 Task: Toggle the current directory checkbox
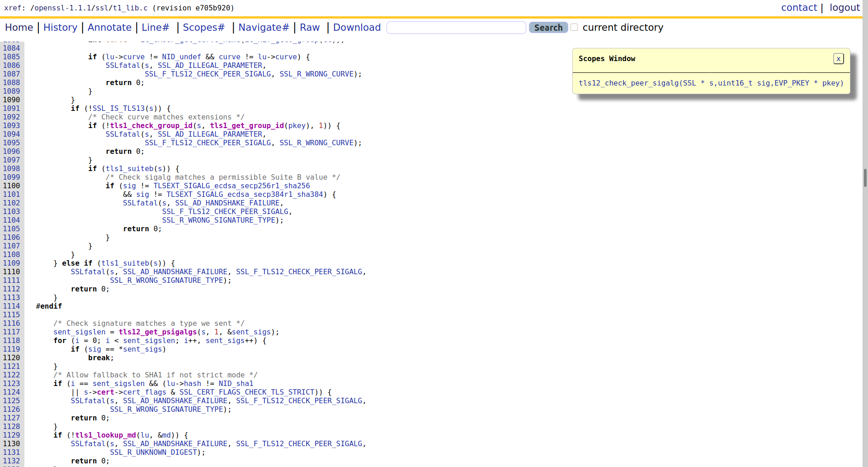(x=574, y=28)
